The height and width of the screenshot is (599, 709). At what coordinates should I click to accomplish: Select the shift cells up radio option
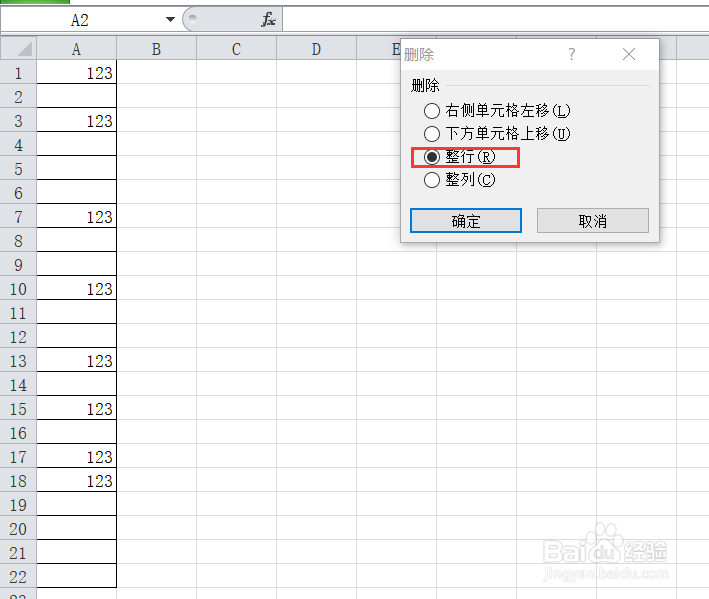point(496,133)
